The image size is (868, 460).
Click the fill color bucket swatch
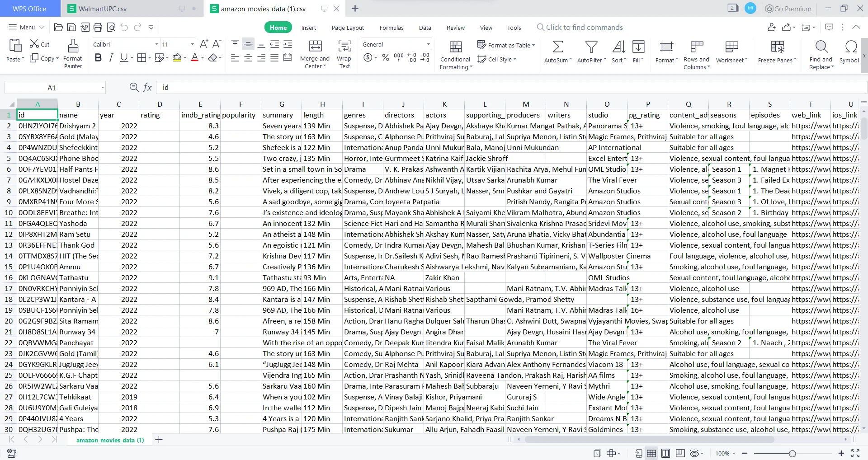point(177,58)
